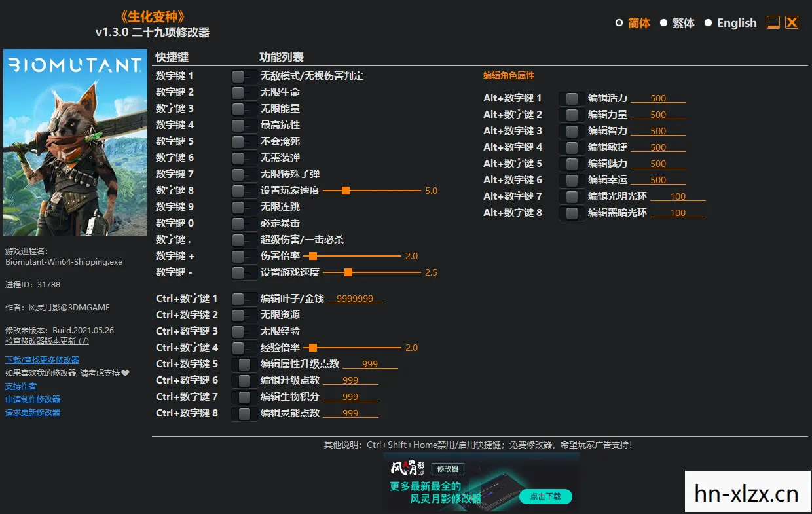Toggle the 编辑属性升级点数 button
This screenshot has height=514, width=812.
[x=244, y=364]
